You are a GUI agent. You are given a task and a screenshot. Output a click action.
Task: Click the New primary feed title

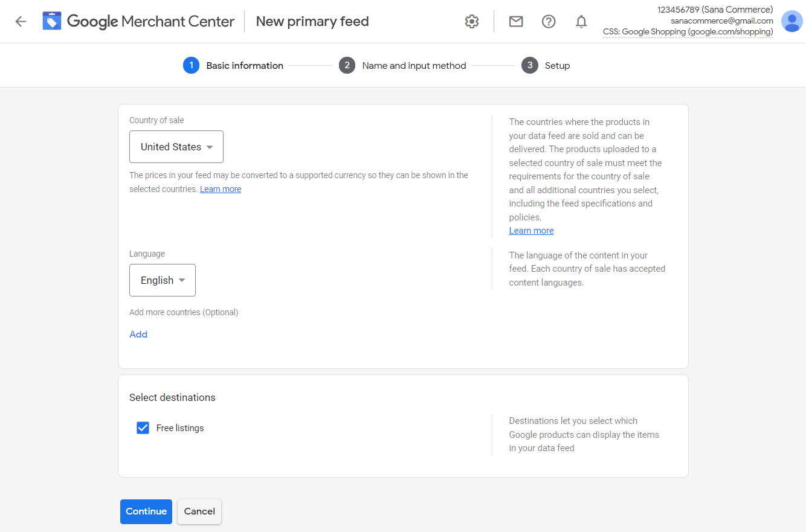[312, 22]
